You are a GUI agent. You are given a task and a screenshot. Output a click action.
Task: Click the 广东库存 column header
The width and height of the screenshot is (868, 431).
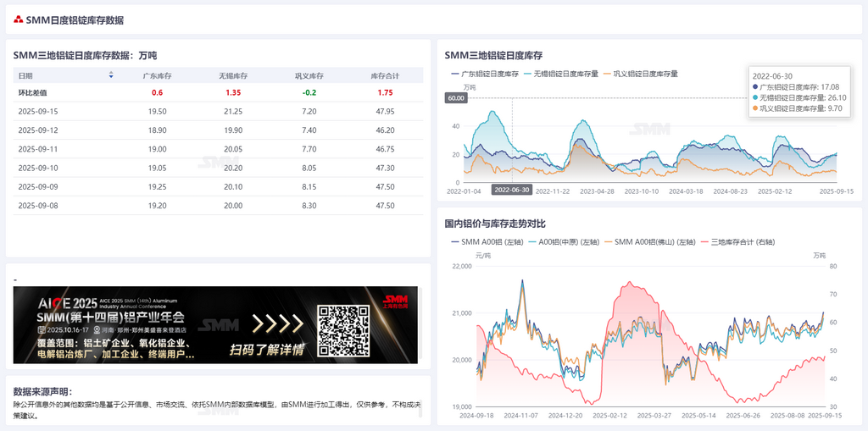point(157,76)
